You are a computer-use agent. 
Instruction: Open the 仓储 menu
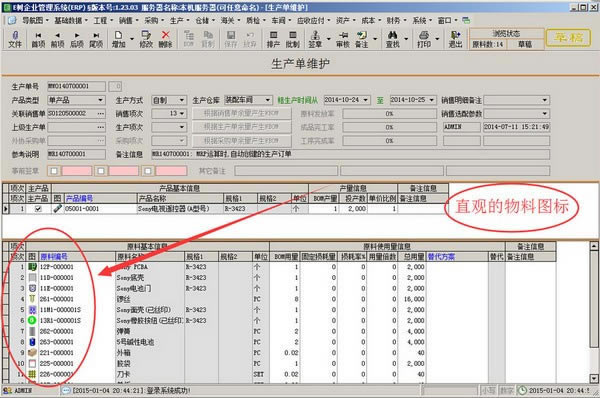coord(205,20)
